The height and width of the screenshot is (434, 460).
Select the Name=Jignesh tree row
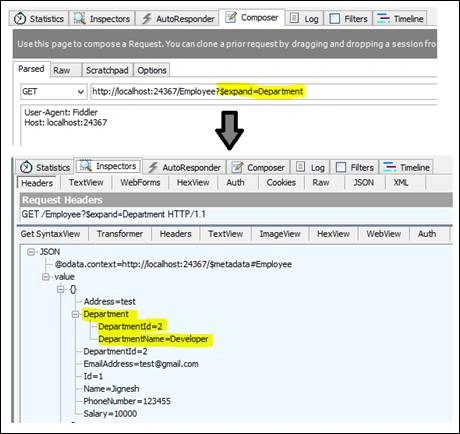(x=111, y=389)
